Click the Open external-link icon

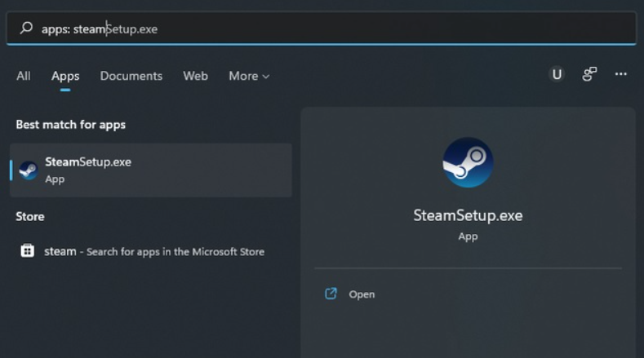click(331, 294)
